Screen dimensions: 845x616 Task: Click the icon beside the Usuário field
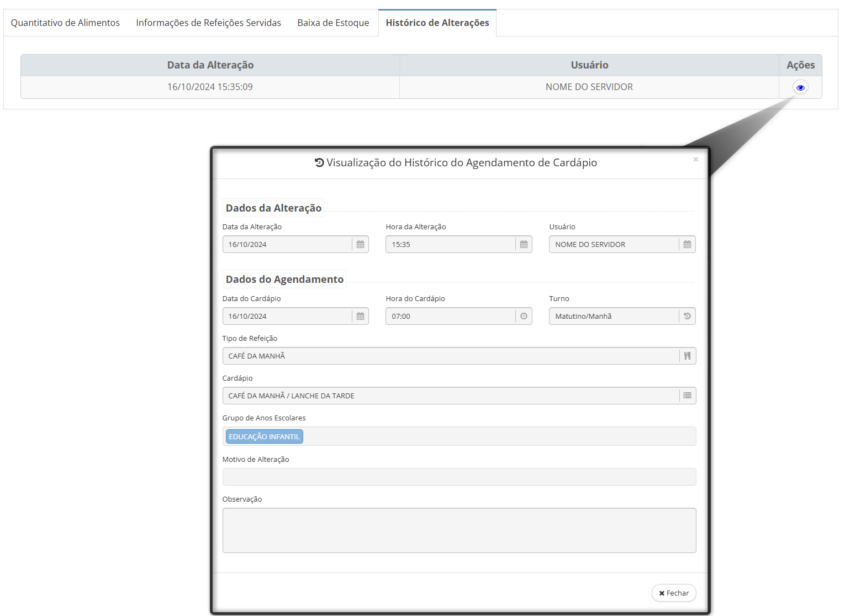click(688, 244)
